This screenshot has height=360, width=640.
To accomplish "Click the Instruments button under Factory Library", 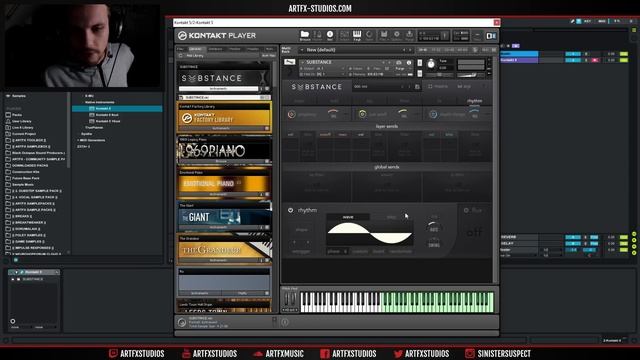I will [x=221, y=128].
